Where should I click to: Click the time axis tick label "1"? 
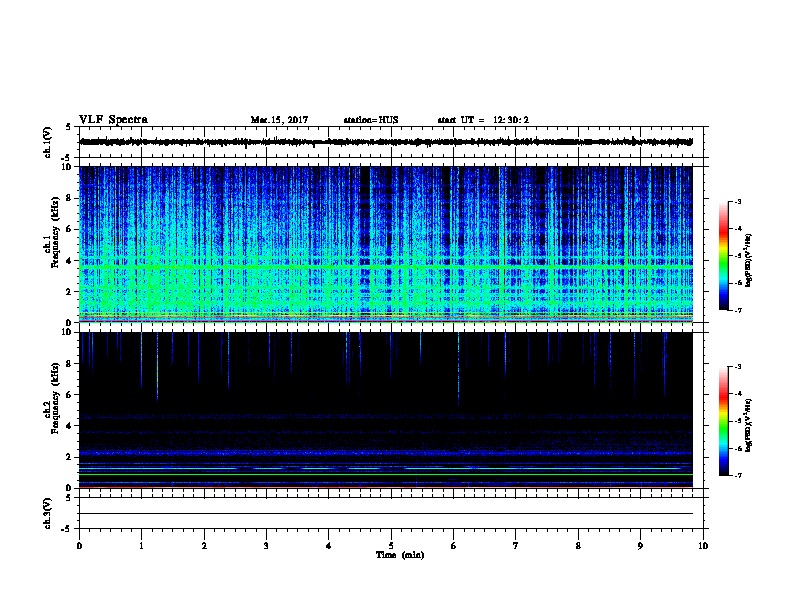141,546
